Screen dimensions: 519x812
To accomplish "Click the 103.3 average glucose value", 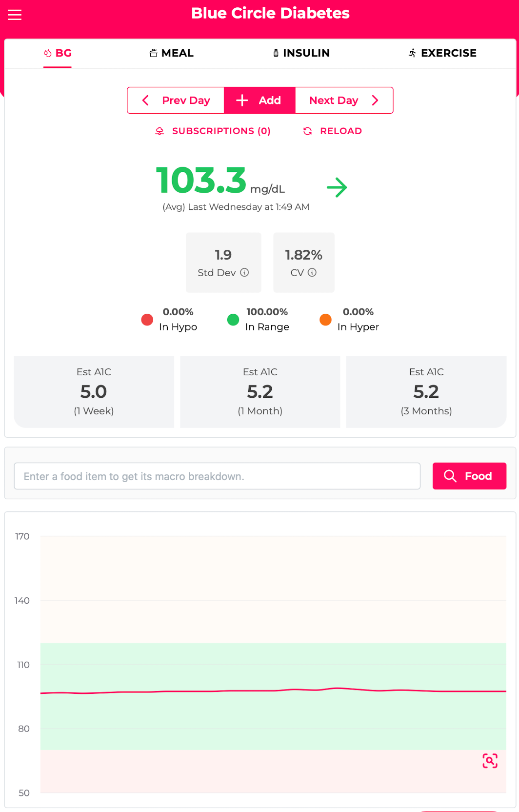I will [201, 180].
